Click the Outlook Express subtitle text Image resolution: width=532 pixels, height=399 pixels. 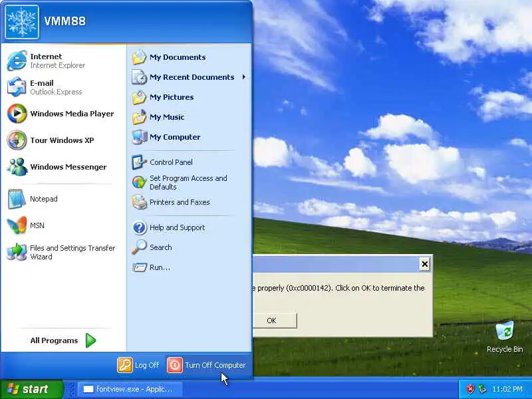coord(56,92)
